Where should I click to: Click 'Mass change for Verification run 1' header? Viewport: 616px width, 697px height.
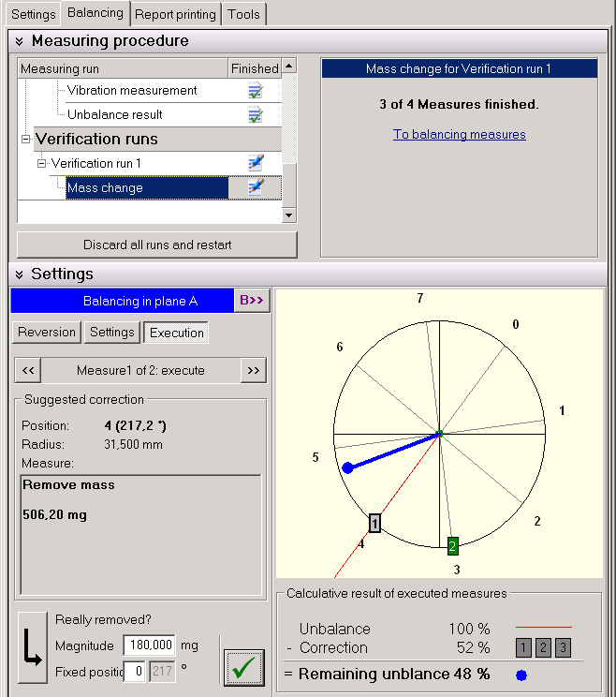pyautogui.click(x=460, y=68)
